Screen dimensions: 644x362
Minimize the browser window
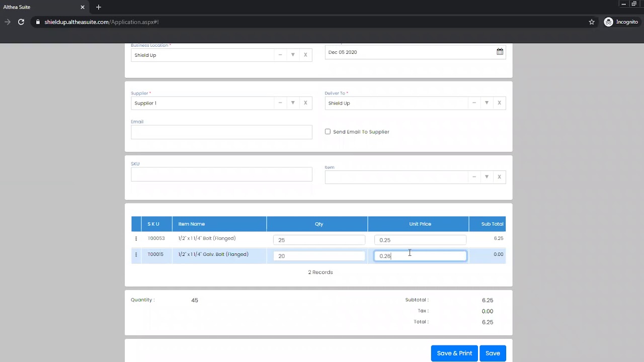pyautogui.click(x=623, y=4)
